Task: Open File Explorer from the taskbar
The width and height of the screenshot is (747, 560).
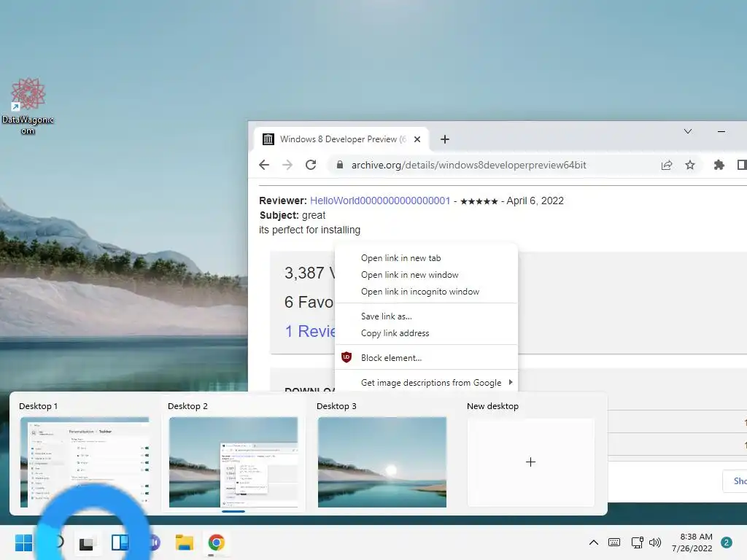Action: click(184, 542)
